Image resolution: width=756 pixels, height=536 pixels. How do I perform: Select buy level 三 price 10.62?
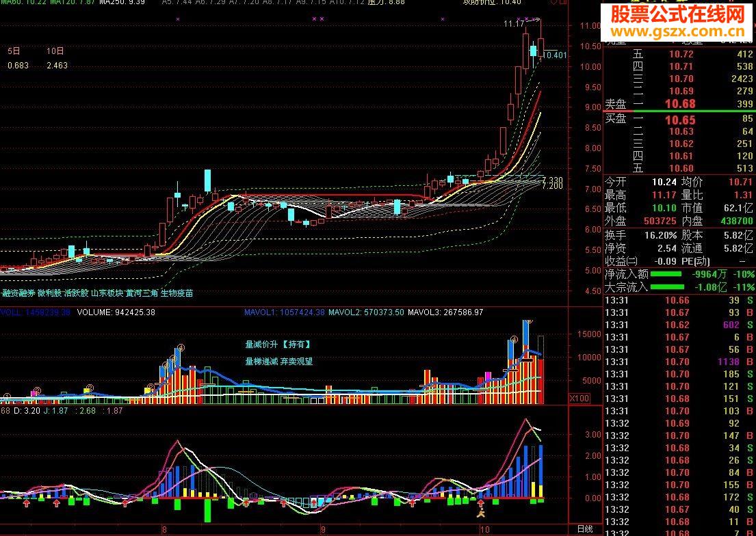[681, 144]
